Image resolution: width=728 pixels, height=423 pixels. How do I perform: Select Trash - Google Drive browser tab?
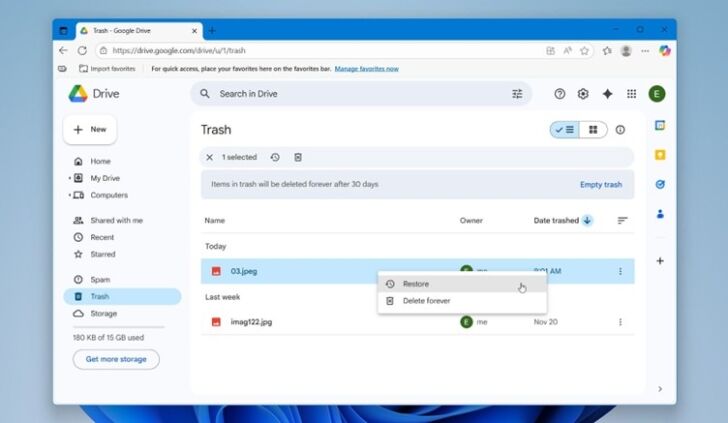(139, 31)
